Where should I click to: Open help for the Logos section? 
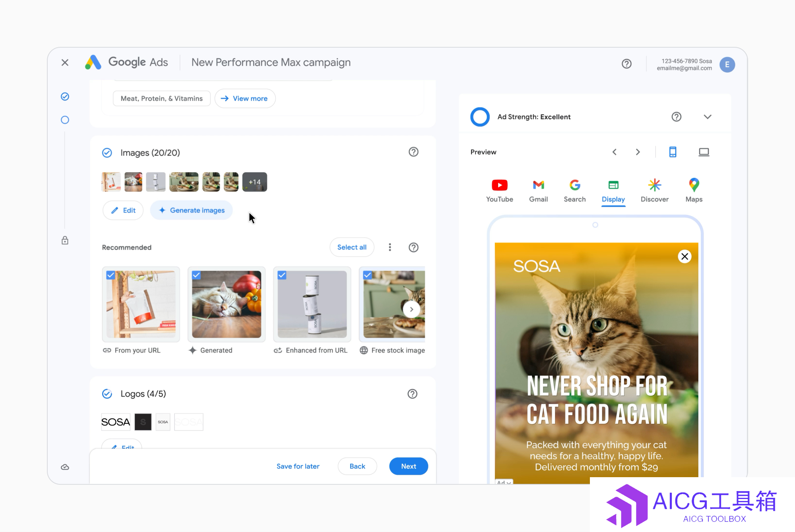(x=412, y=394)
